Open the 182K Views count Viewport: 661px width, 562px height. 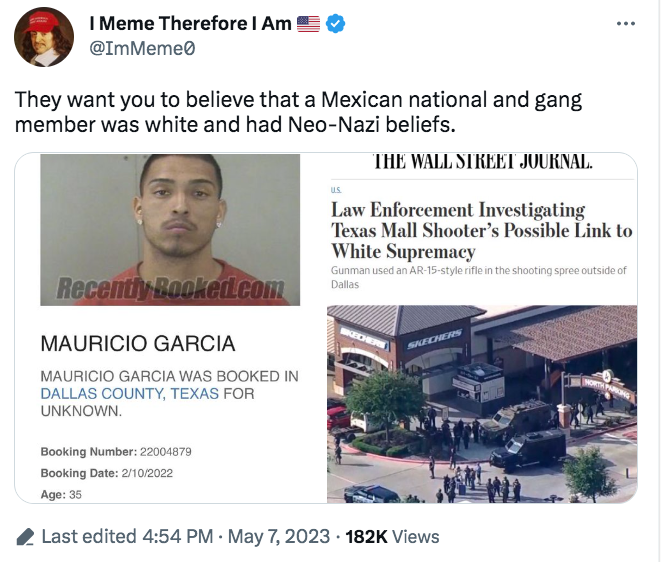pos(392,537)
